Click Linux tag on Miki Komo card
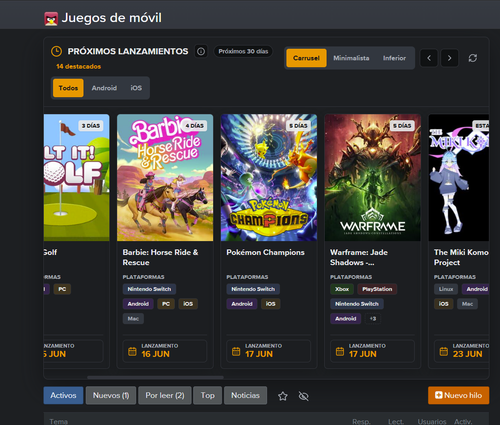 tap(446, 289)
